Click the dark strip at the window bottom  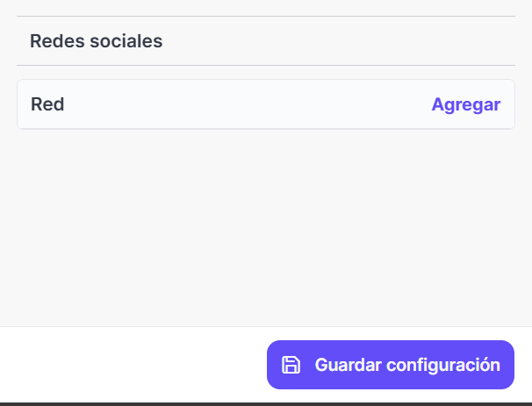tap(263, 403)
